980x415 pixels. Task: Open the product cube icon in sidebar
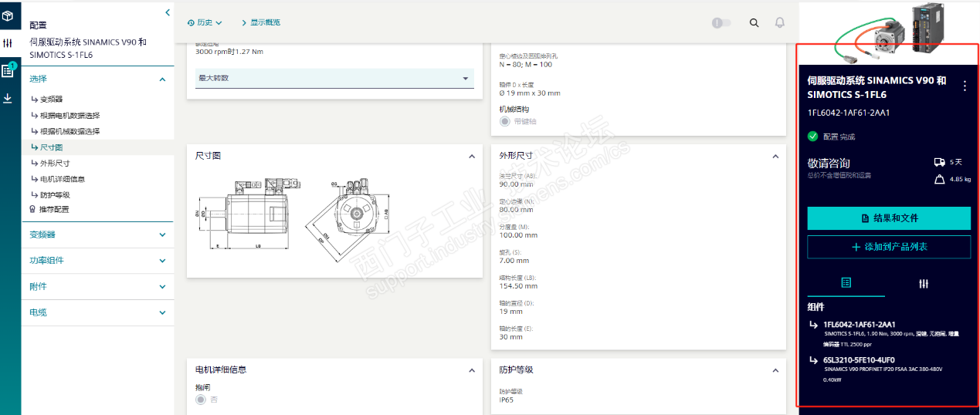coord(8,15)
